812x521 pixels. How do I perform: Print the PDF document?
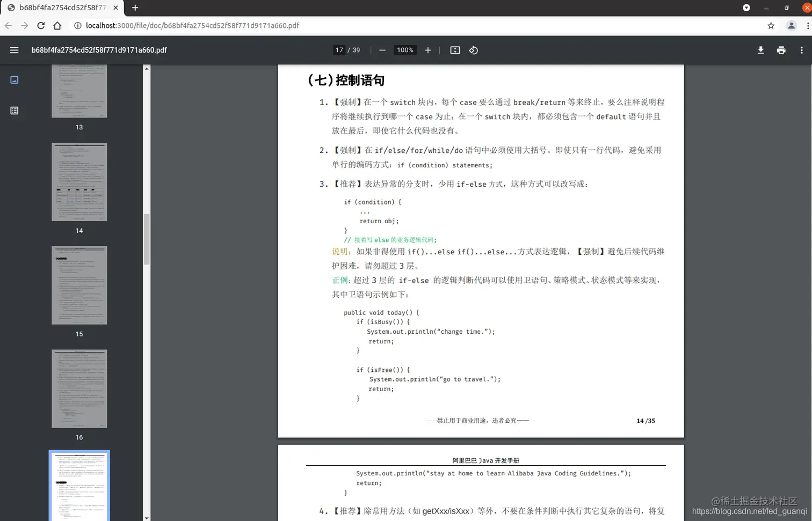[781, 50]
